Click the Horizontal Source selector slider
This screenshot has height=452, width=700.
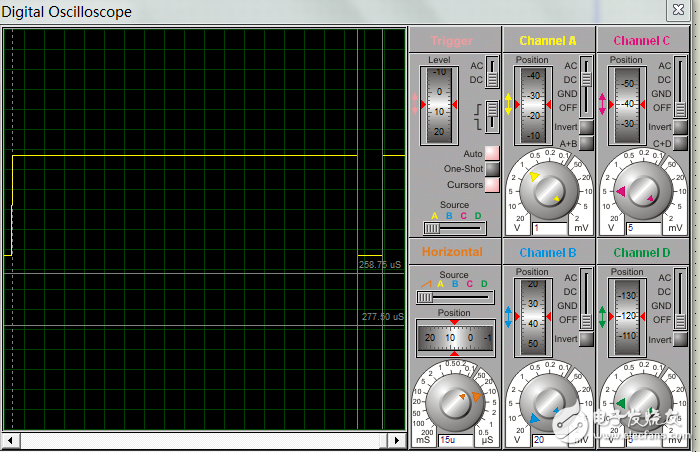(455, 297)
